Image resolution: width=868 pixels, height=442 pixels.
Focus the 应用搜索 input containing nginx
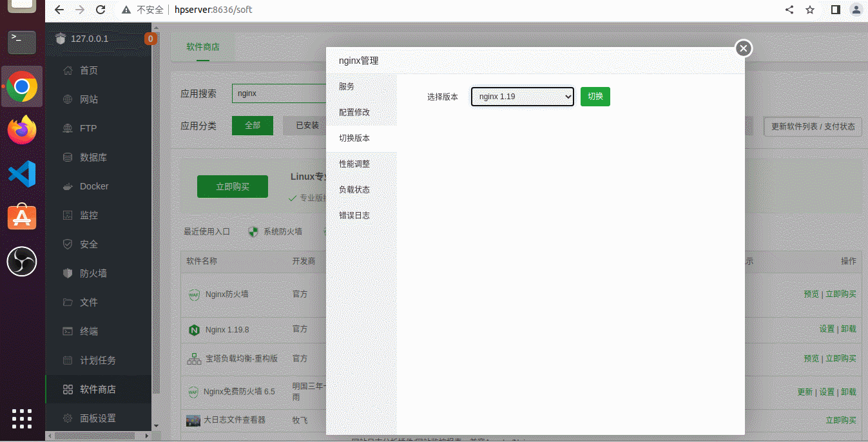(279, 93)
